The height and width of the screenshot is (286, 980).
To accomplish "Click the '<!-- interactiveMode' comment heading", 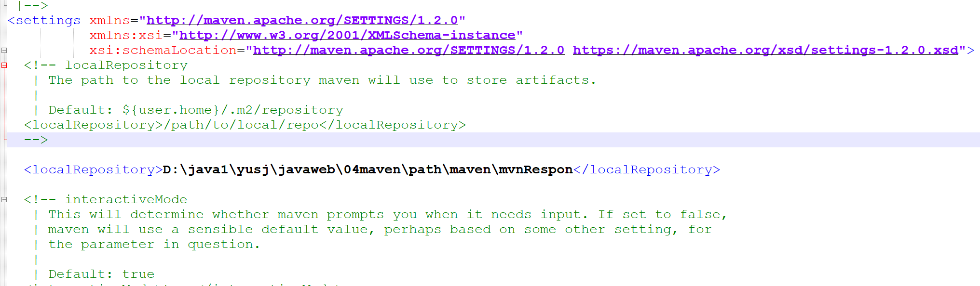I will pyautogui.click(x=106, y=199).
